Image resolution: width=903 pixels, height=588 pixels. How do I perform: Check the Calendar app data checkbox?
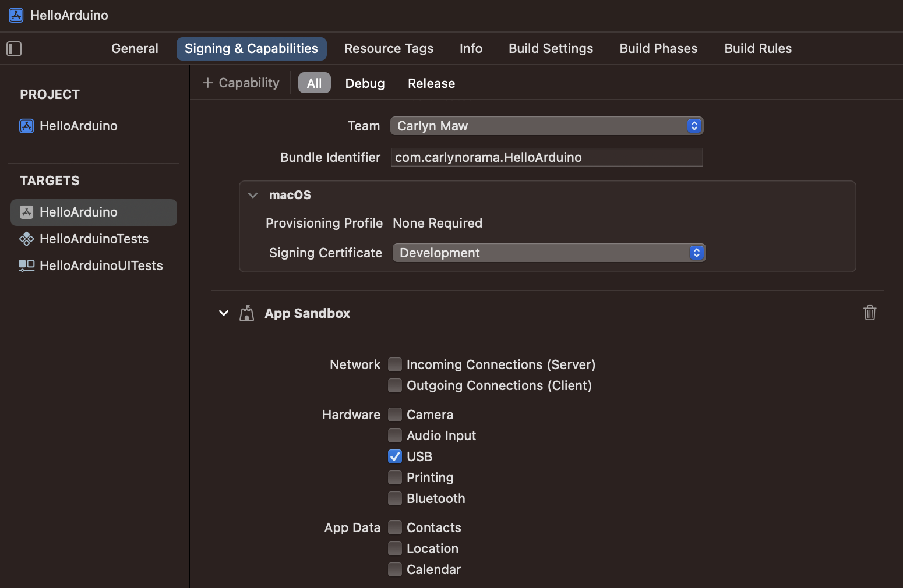coord(395,569)
